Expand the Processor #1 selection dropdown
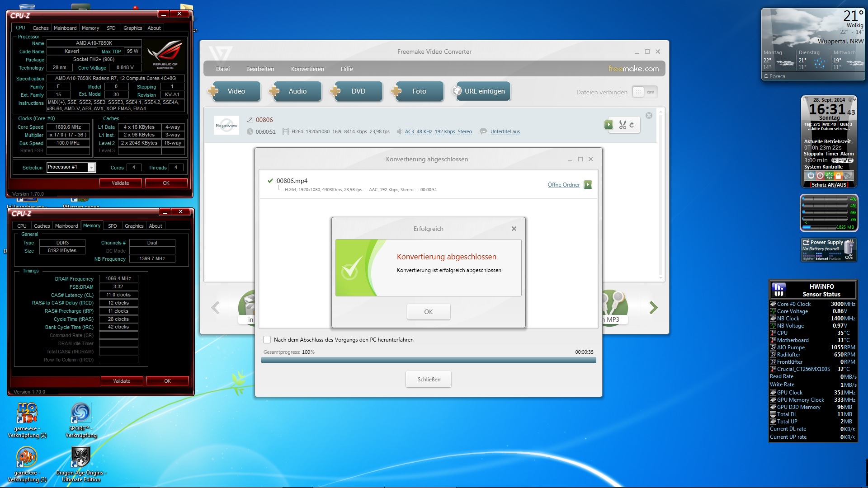Screen dimensions: 868x488 [91, 168]
